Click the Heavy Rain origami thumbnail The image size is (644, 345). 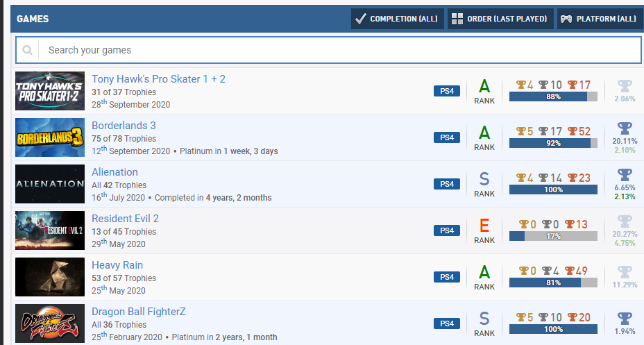tap(50, 276)
